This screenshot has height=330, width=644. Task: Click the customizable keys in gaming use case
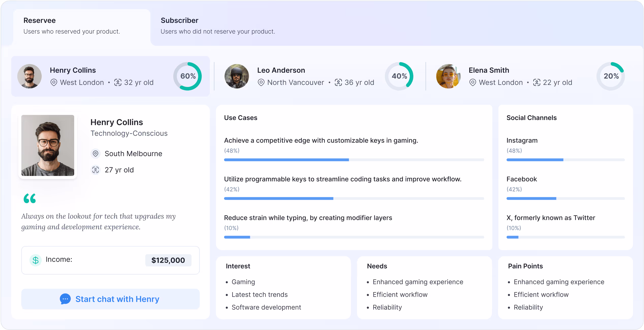(321, 140)
